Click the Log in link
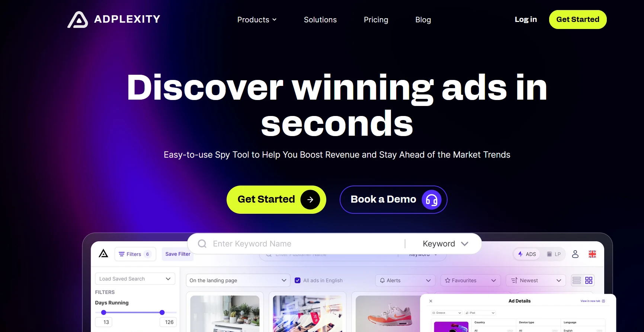The height and width of the screenshot is (332, 644). (x=526, y=19)
